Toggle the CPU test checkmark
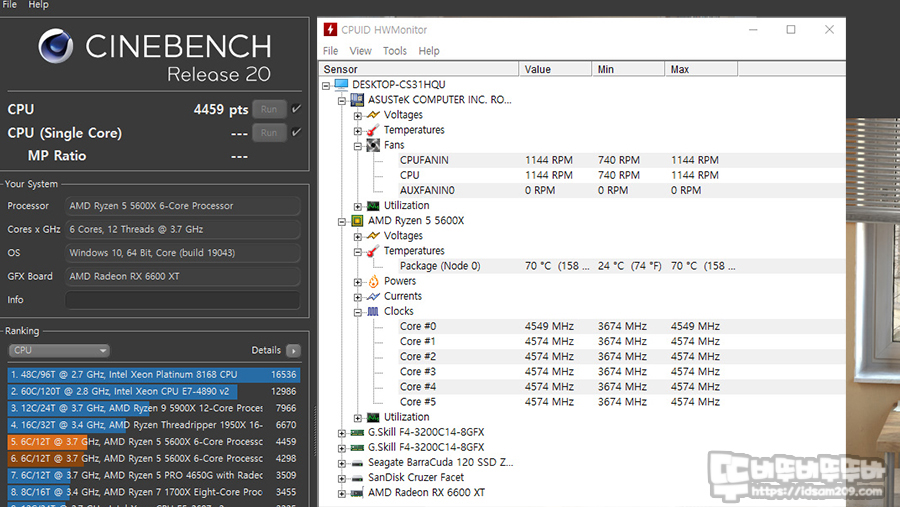 coord(296,109)
